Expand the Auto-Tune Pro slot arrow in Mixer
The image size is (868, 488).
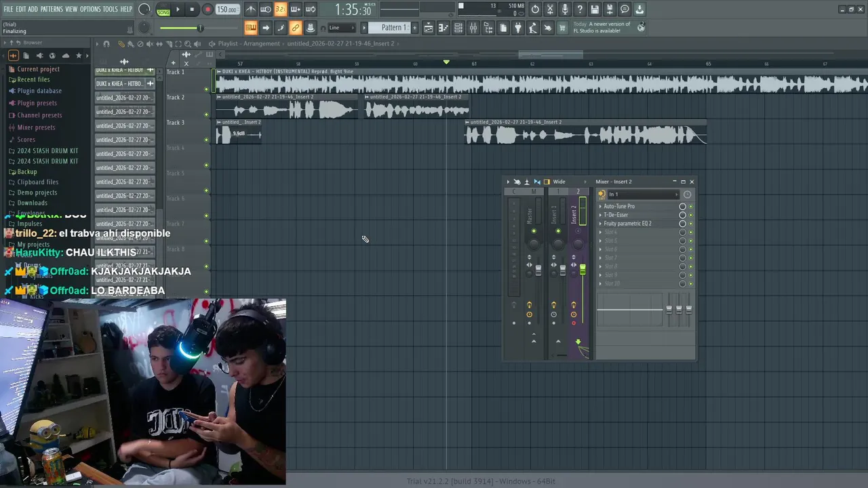tap(600, 206)
